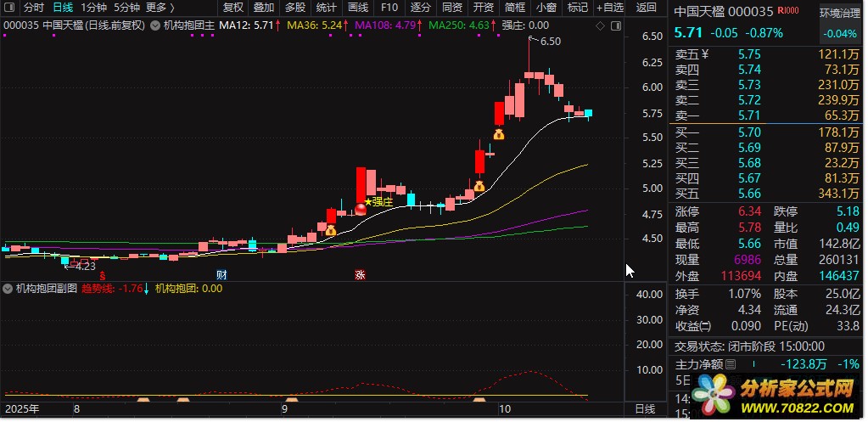Click the 跌停 value 5.18

pyautogui.click(x=848, y=211)
